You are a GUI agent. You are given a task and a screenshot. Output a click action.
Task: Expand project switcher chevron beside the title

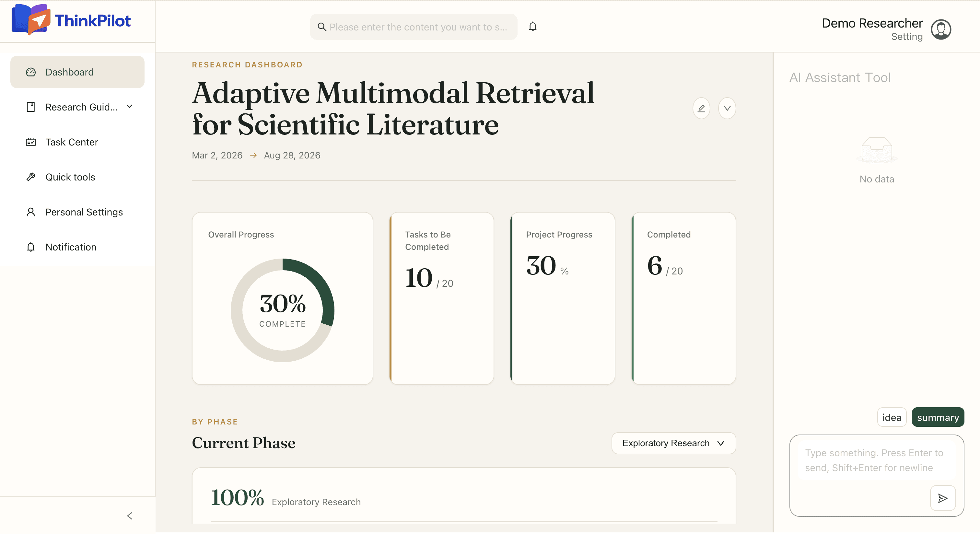727,109
